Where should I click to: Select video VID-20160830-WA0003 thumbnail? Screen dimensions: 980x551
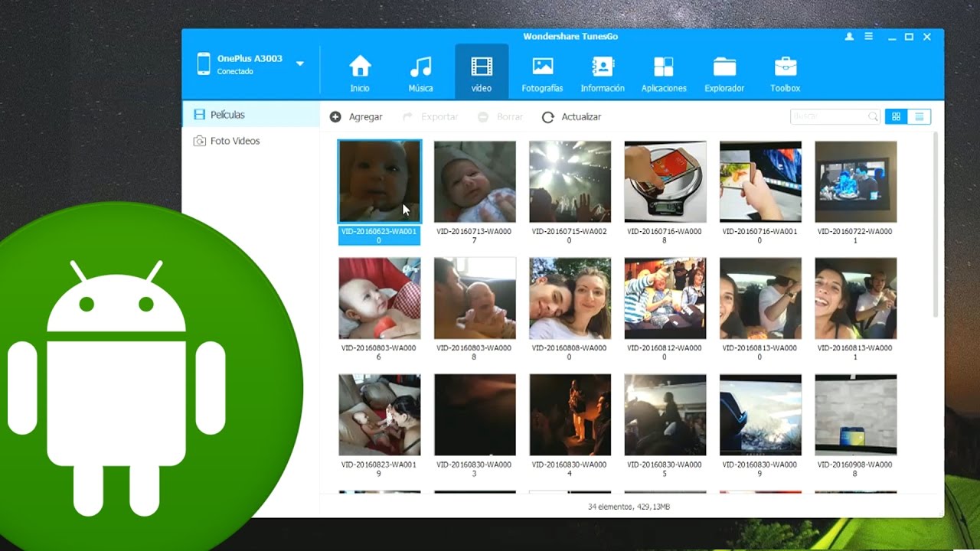[475, 415]
